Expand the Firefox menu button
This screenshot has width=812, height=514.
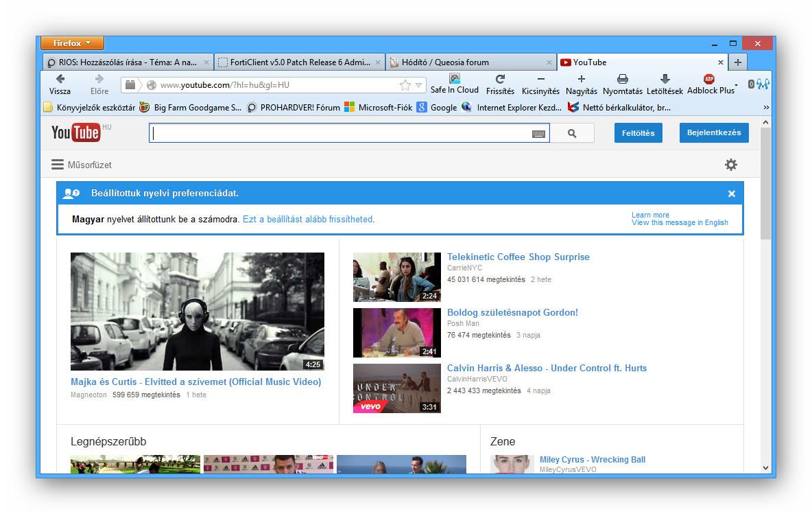72,43
